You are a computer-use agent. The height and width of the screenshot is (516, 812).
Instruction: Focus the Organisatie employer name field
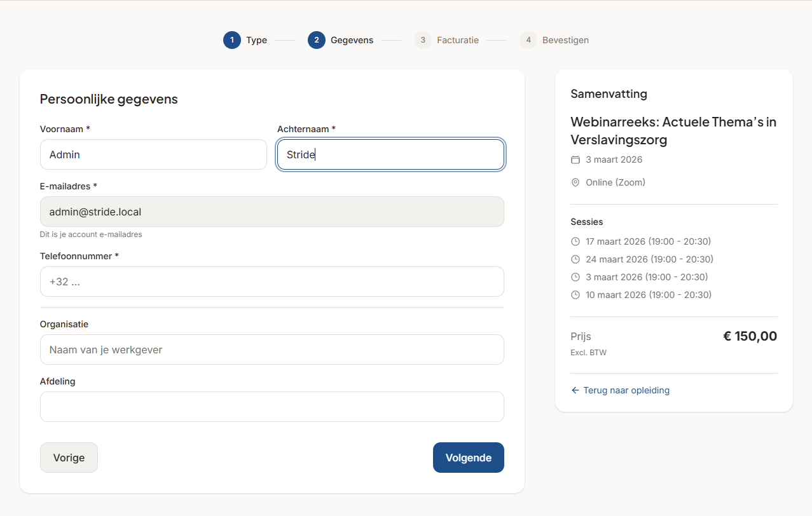[x=272, y=350]
